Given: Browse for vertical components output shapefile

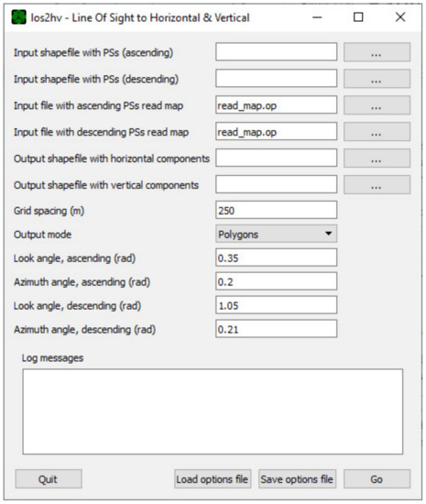Looking at the screenshot, I should (x=377, y=184).
